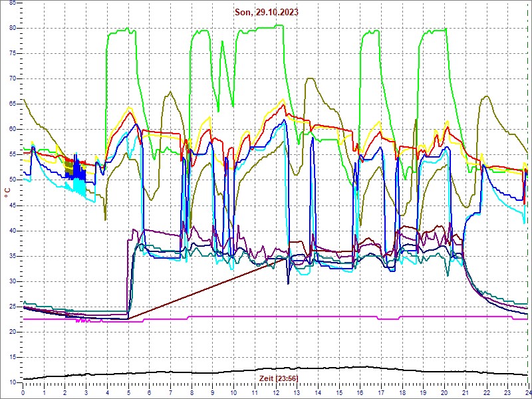Select the 55 tick on temperature axis
The height and width of the screenshot is (399, 532).
[12, 155]
